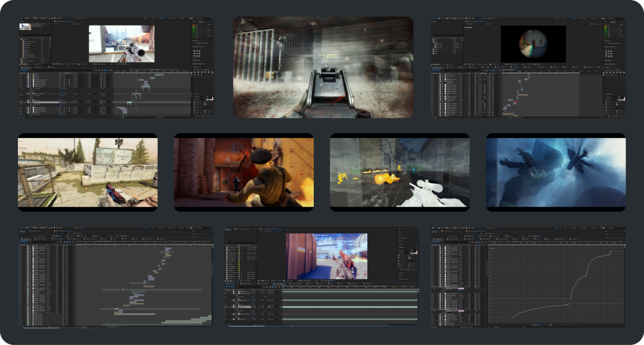Click the blue timecode in top-left screenshot timeline
The image size is (644, 345).
[24, 70]
